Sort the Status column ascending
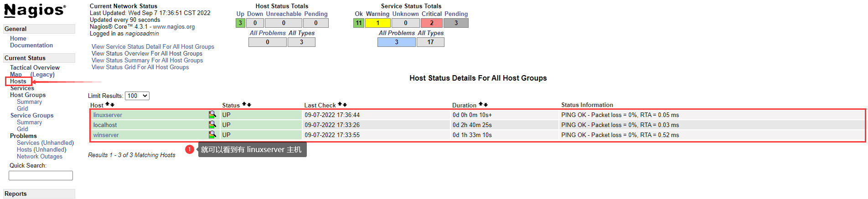This screenshot has width=868, height=199. click(x=244, y=105)
